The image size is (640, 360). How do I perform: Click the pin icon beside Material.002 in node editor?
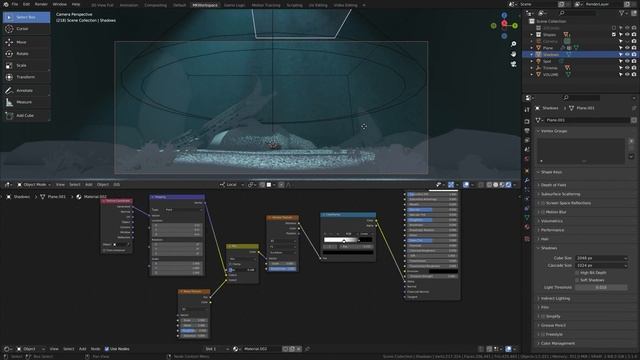[307, 349]
